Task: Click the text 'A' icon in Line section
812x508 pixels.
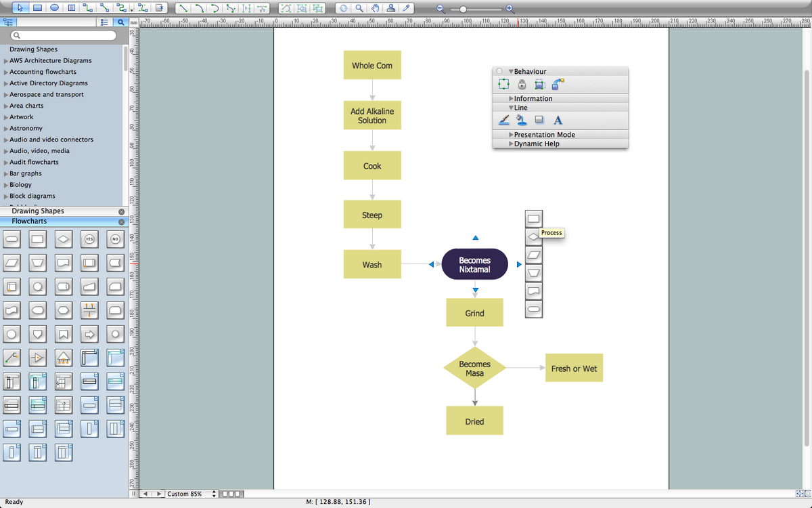Action: click(558, 121)
